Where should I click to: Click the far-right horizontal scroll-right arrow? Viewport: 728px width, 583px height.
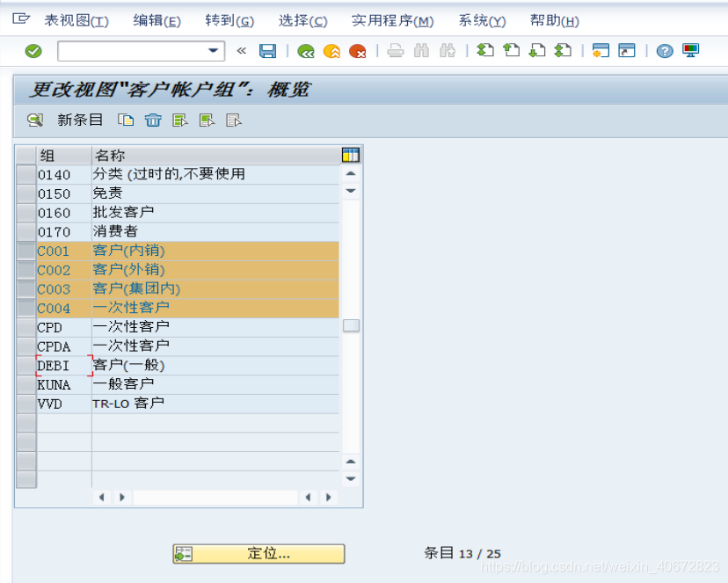[328, 498]
